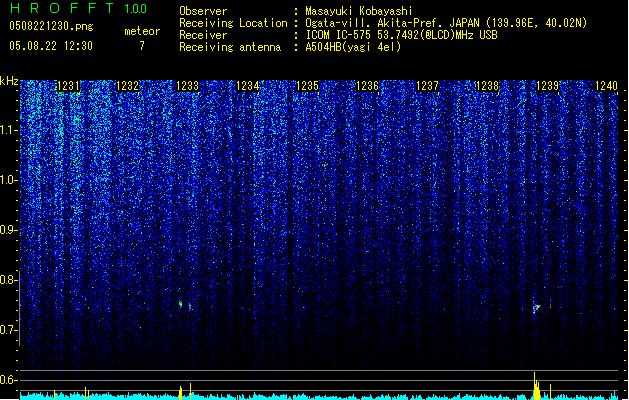Image resolution: width=629 pixels, height=400 pixels.
Task: Click the observer name Masayuki Kobayashi
Action: [359, 11]
